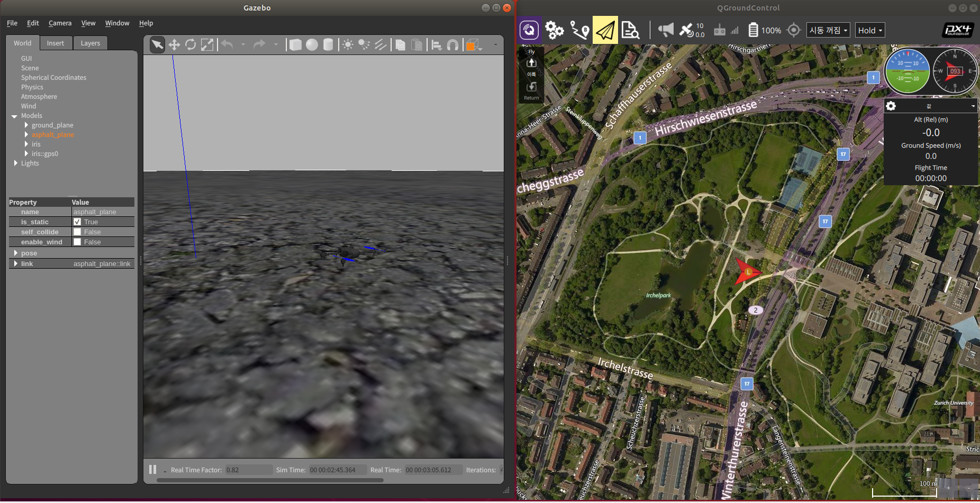Show vehicle messages megaphone icon
980x503 pixels.
[666, 30]
